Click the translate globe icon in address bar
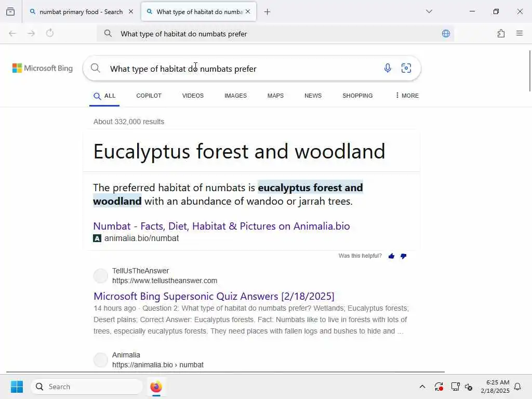This screenshot has width=532, height=399. click(x=446, y=33)
